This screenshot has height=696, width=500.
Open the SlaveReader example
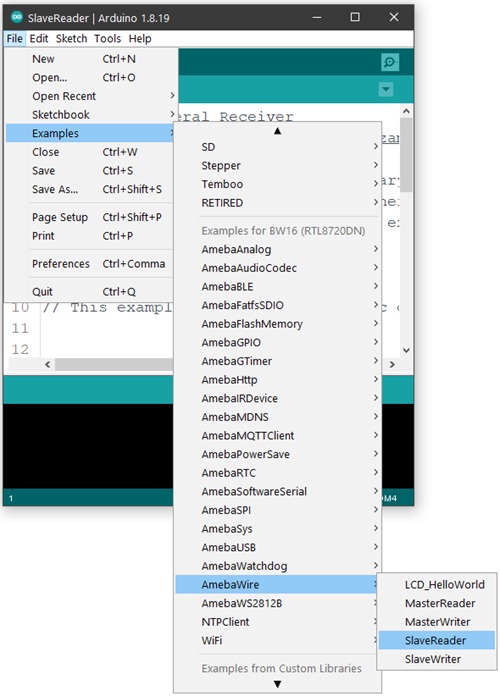437,641
